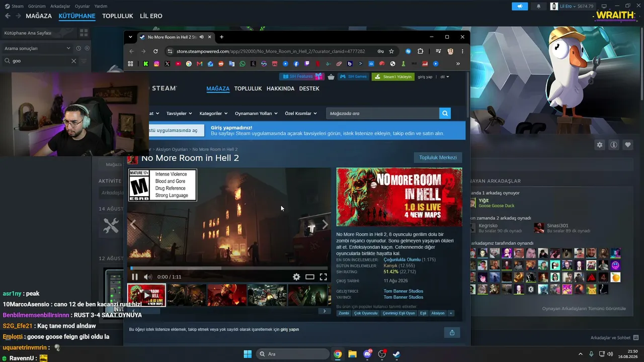Expand the Tavsiyeler store menu

(x=179, y=114)
